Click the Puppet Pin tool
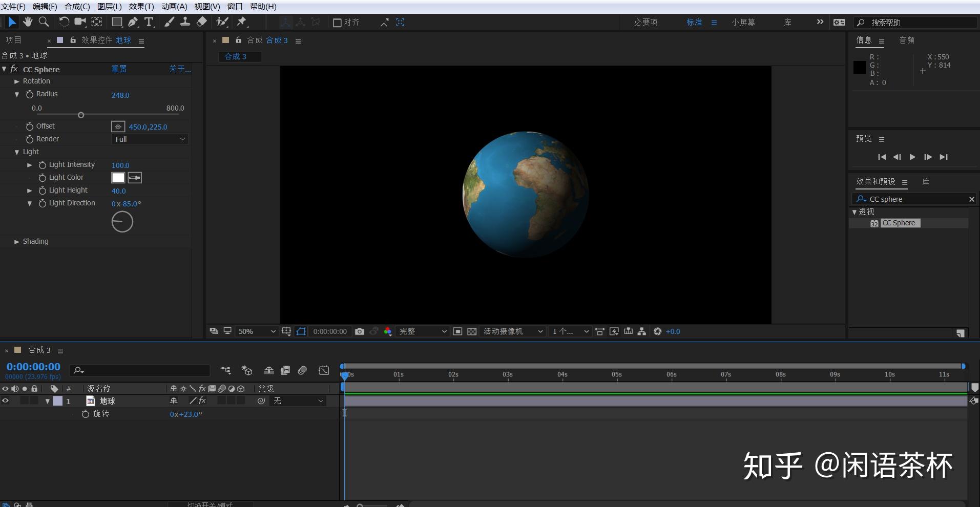This screenshot has width=980, height=507. click(x=242, y=22)
